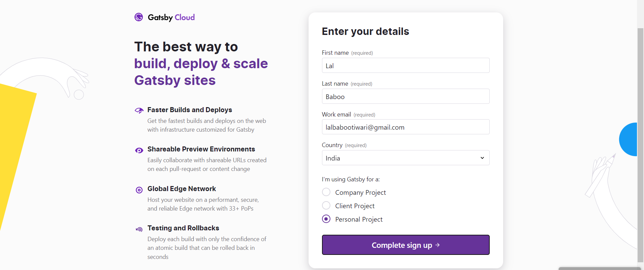The image size is (644, 270).
Task: Click the Shareable Preview Environments eye icon
Action: tap(139, 150)
